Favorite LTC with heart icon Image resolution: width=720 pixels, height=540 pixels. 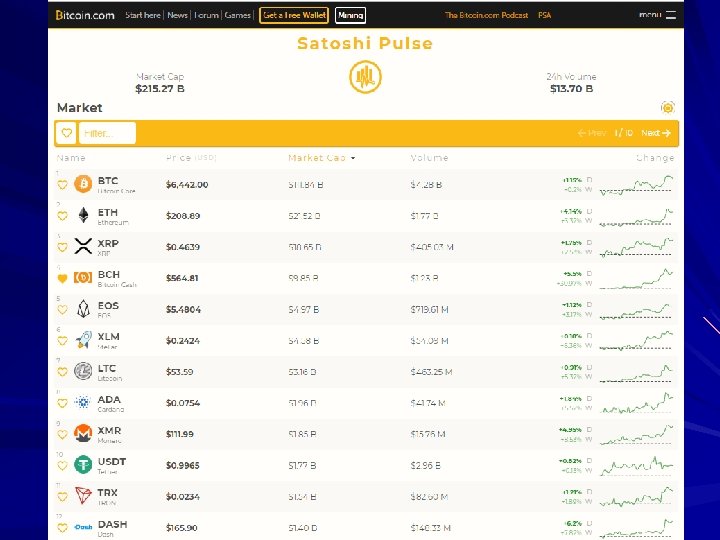click(x=62, y=372)
